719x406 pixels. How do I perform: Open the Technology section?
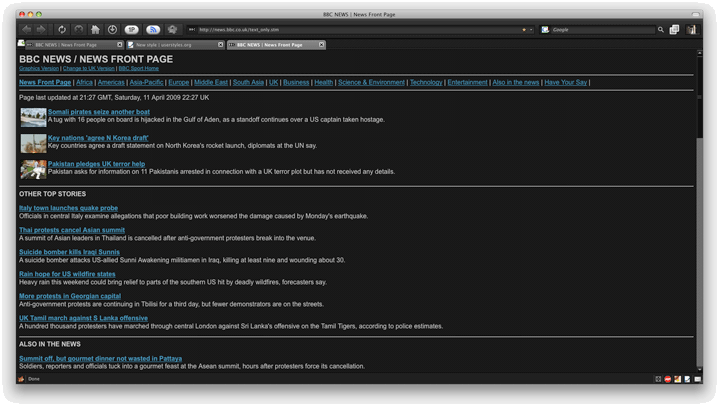pos(426,83)
